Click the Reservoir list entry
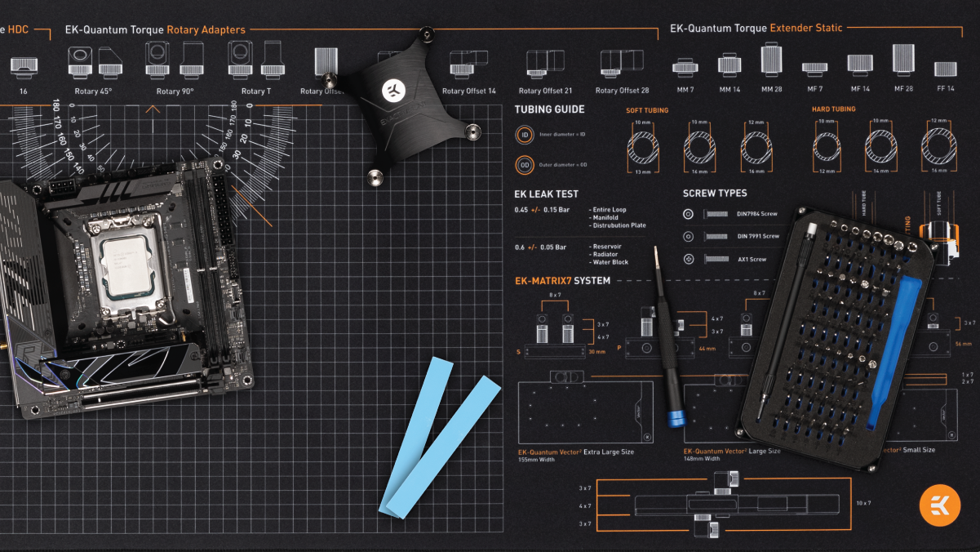Image resolution: width=980 pixels, height=552 pixels. 606,247
